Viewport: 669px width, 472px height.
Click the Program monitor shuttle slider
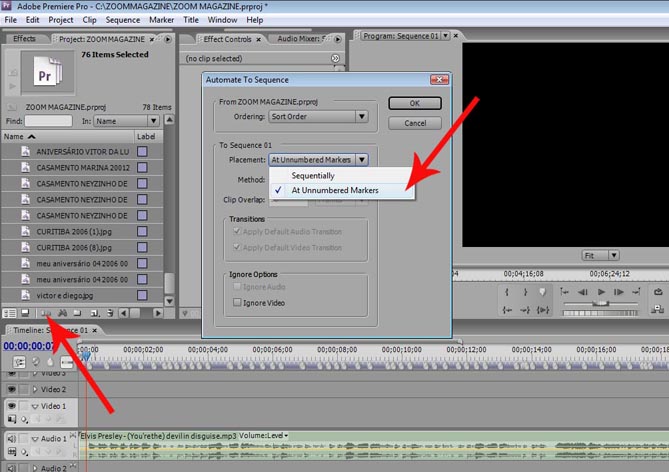tap(600, 301)
